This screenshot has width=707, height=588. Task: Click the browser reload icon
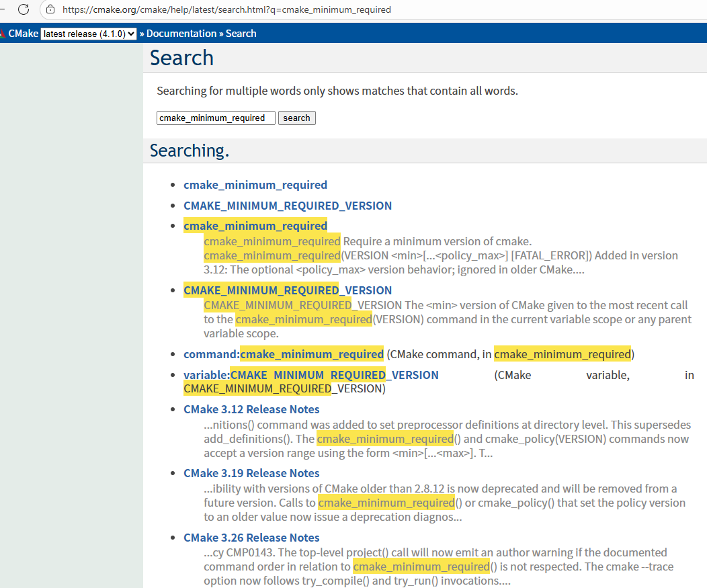24,9
